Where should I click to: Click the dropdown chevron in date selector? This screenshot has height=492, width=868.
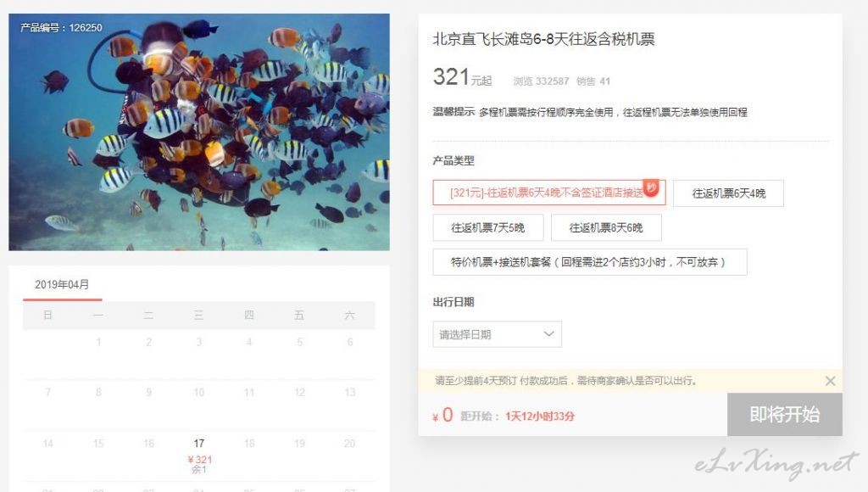(548, 333)
